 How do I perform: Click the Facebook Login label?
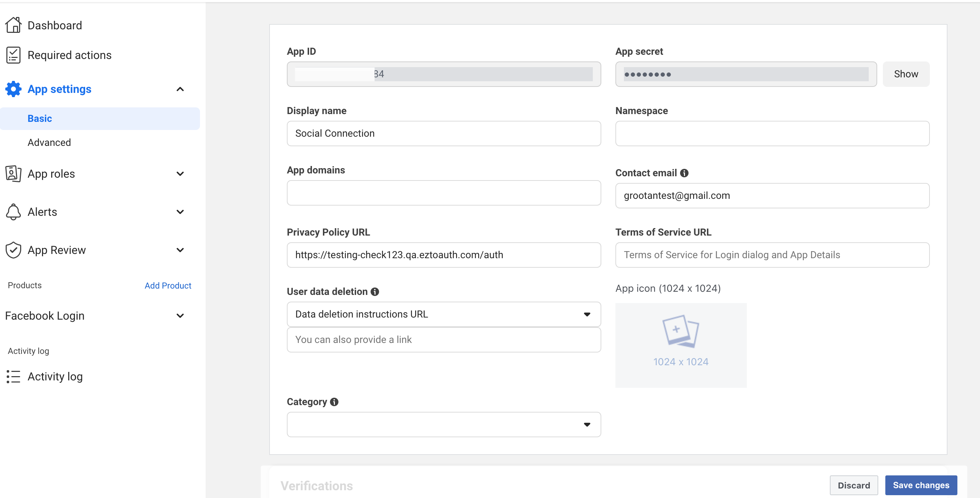[x=45, y=316]
